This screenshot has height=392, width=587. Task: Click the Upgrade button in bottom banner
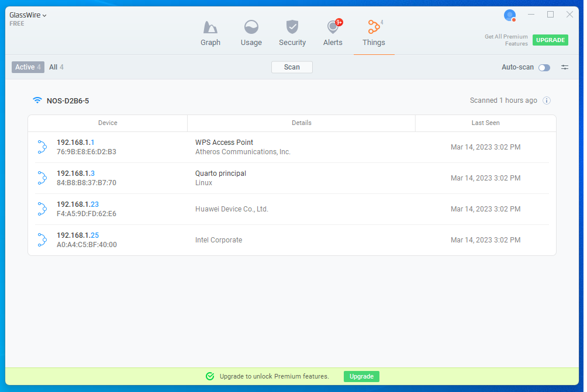[361, 376]
